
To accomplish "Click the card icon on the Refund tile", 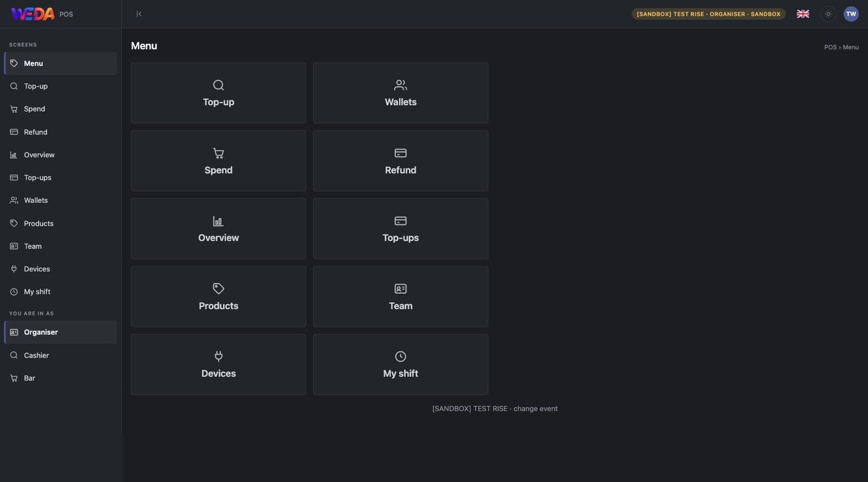I will click(x=401, y=153).
